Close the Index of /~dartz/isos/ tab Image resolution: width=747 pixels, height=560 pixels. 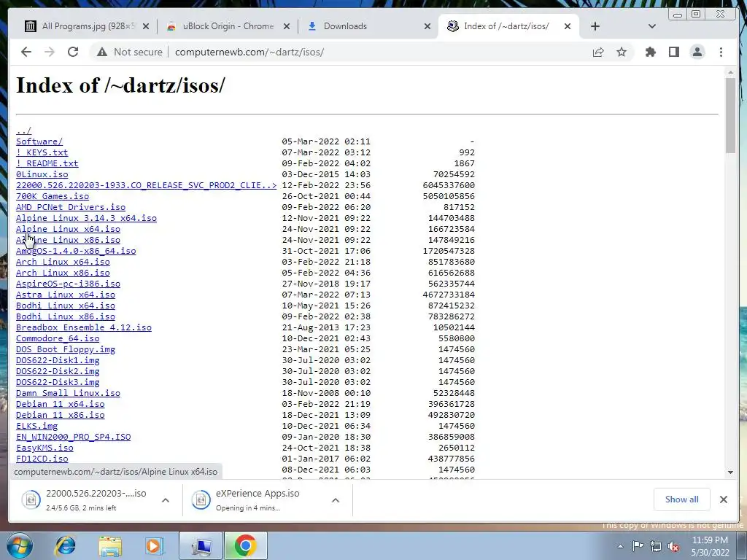click(x=568, y=26)
